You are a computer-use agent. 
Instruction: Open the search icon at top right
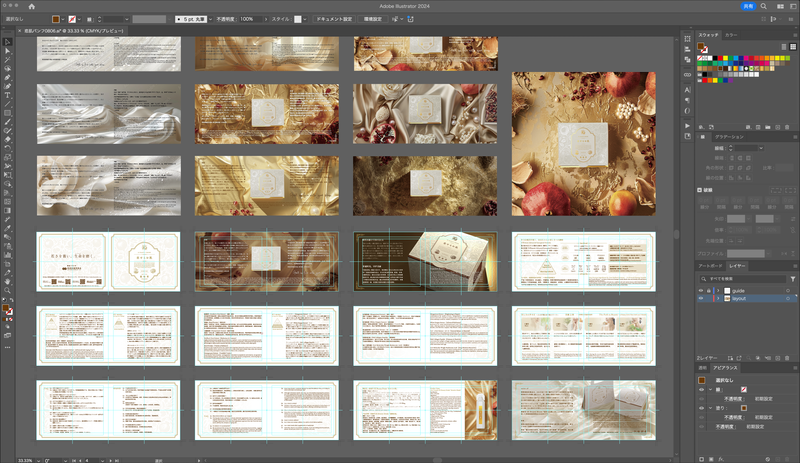coord(763,6)
